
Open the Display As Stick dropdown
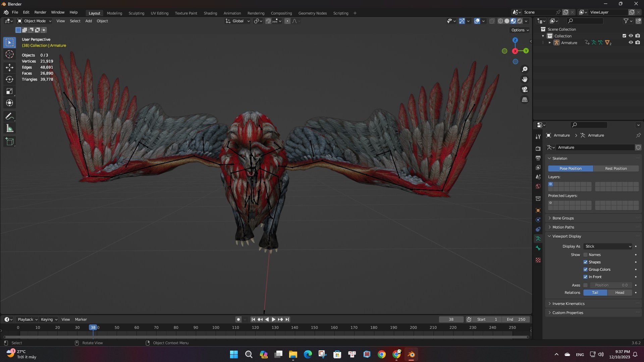[x=608, y=246]
